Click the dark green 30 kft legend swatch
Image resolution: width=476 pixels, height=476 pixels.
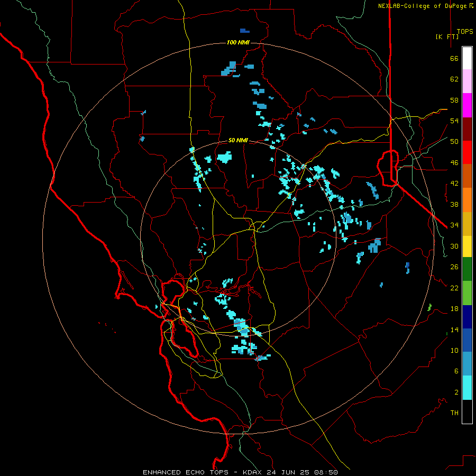[x=467, y=269]
